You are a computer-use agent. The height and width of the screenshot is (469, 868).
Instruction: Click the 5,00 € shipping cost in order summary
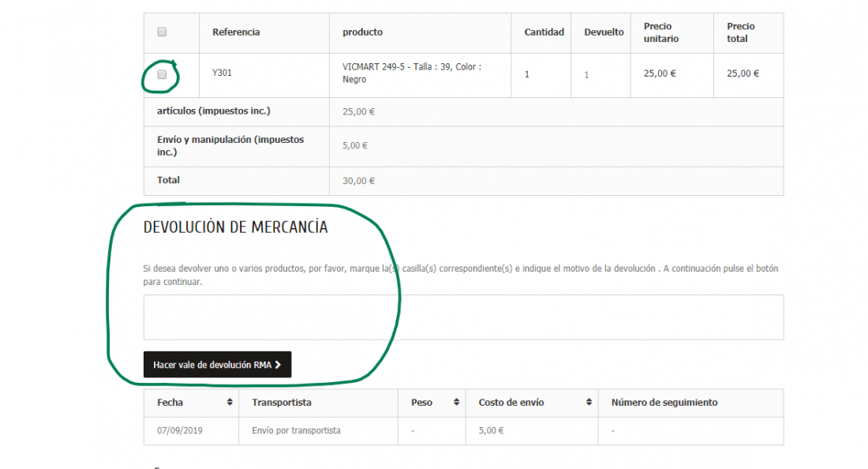[x=355, y=145]
